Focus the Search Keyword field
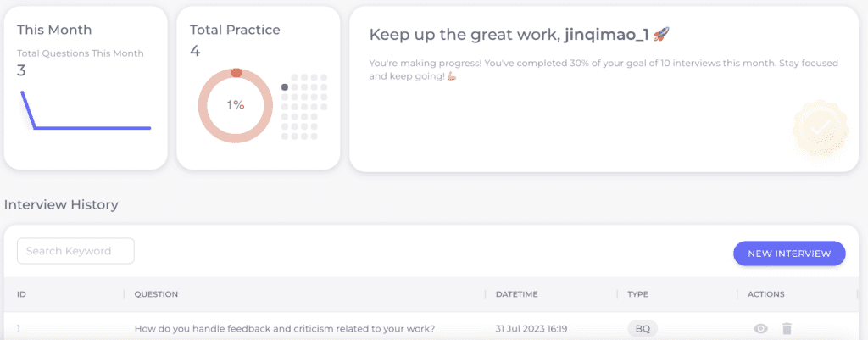Screen dimensions: 868x340 pyautogui.click(x=75, y=251)
